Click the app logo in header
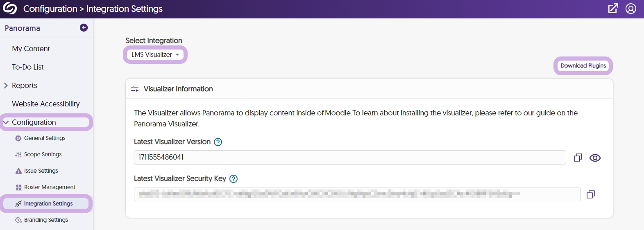The width and height of the screenshot is (644, 230). pos(10,9)
